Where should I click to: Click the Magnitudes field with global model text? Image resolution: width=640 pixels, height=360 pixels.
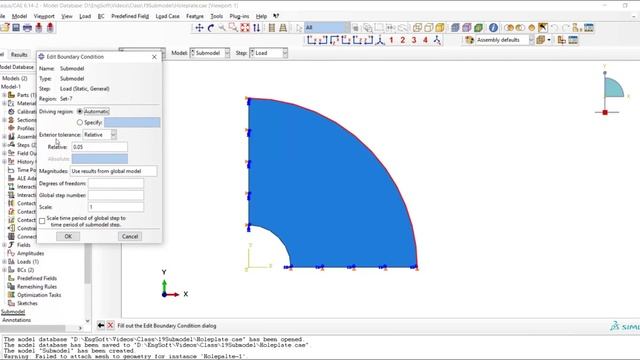click(x=113, y=171)
